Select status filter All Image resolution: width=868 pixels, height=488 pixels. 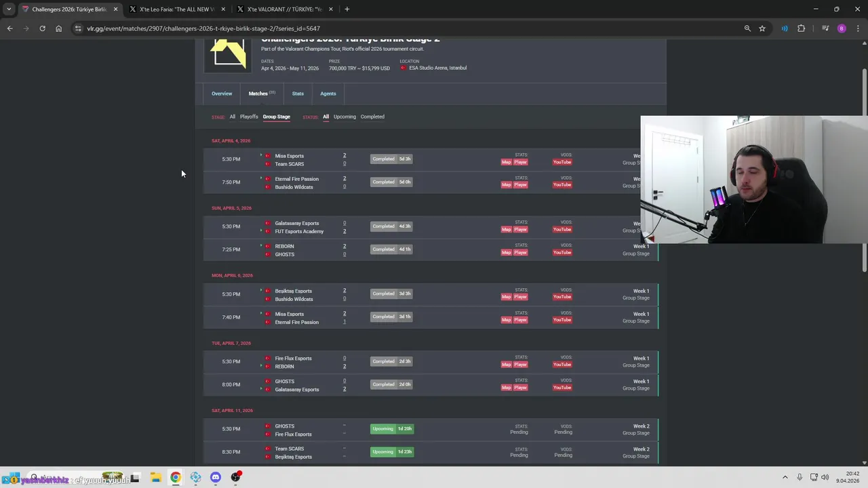point(325,117)
